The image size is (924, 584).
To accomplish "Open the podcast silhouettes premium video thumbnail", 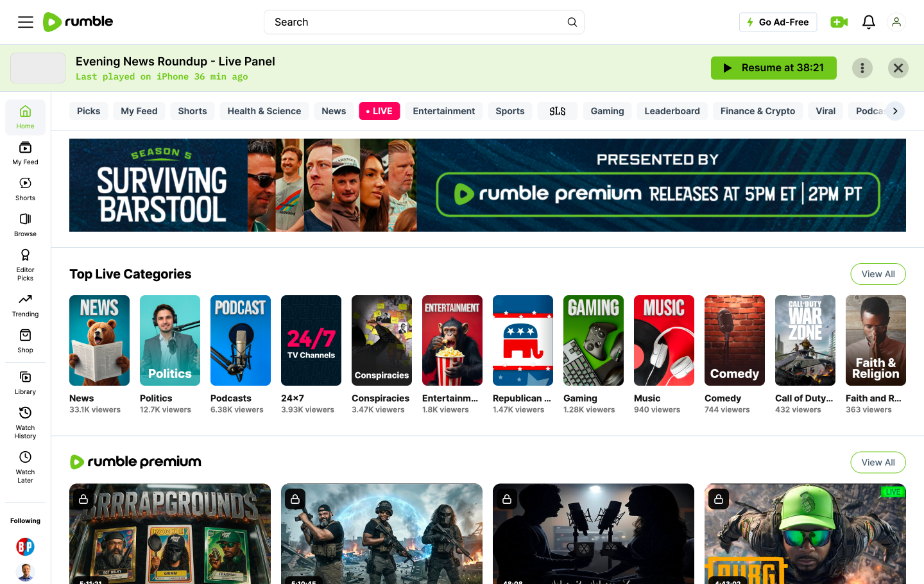I will (594, 534).
